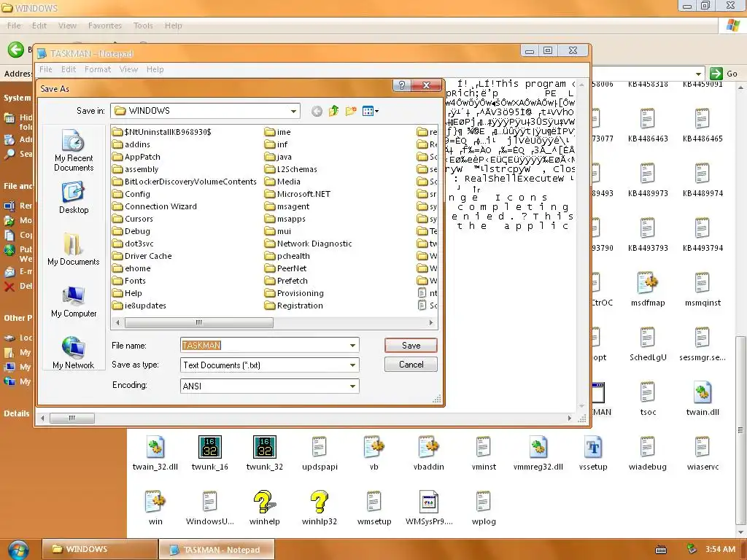The height and width of the screenshot is (560, 747).
Task: Select My Network in places bar
Action: pyautogui.click(x=74, y=353)
